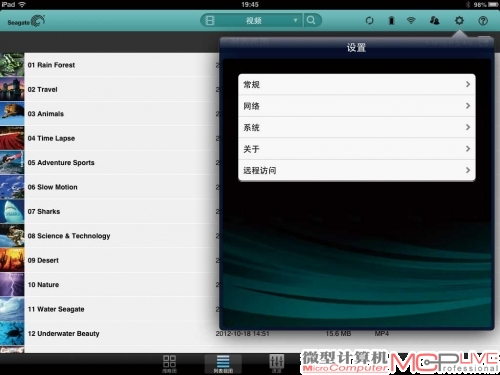Select video "09 Desert"
500x375 pixels.
(43, 260)
